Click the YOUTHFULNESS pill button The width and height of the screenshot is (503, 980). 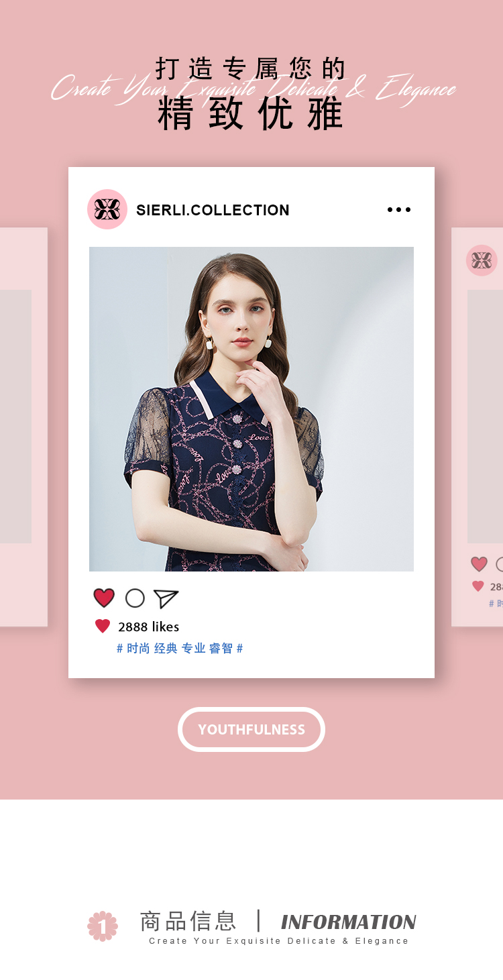[251, 729]
